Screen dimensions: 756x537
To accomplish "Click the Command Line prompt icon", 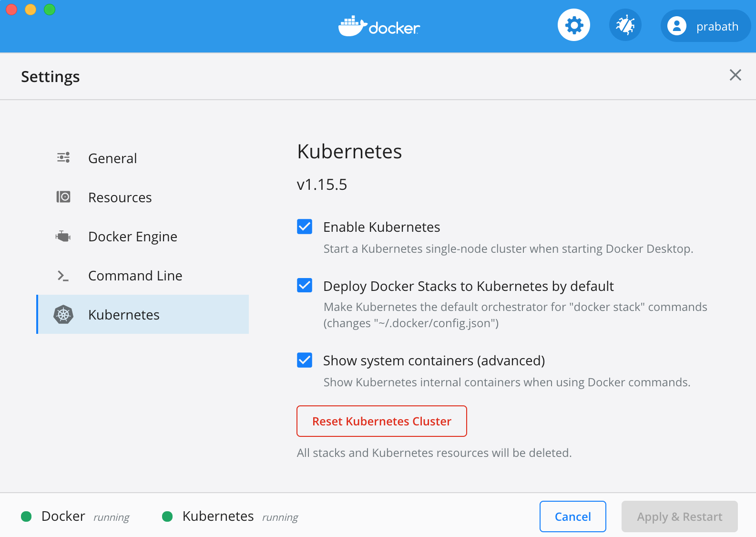I will tap(63, 275).
